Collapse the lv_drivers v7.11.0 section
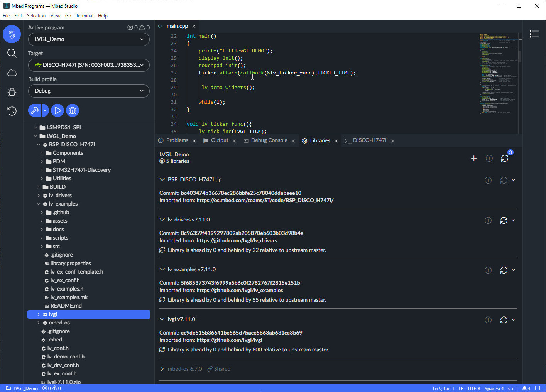 tap(162, 220)
